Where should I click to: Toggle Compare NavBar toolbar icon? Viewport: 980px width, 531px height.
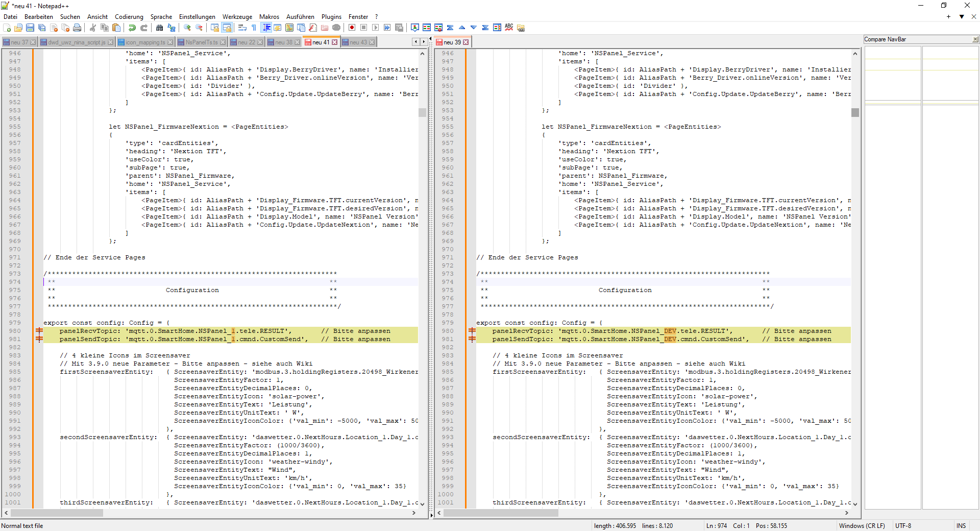tap(497, 28)
